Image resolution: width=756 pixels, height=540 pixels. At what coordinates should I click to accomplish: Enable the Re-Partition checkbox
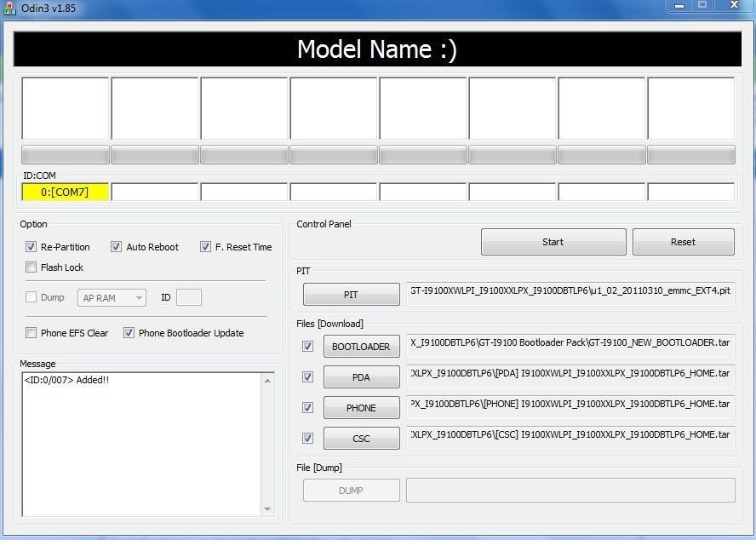pos(31,247)
